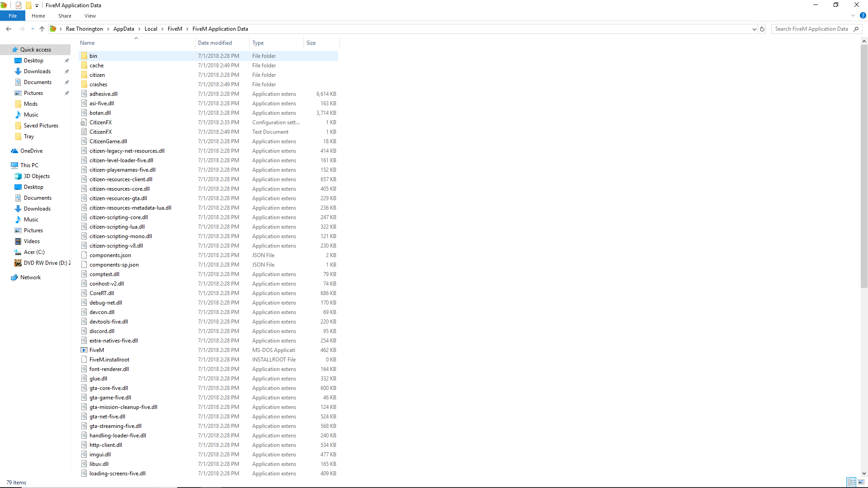868x488 pixels.
Task: Switch to details view icon in status bar
Action: (x=851, y=482)
